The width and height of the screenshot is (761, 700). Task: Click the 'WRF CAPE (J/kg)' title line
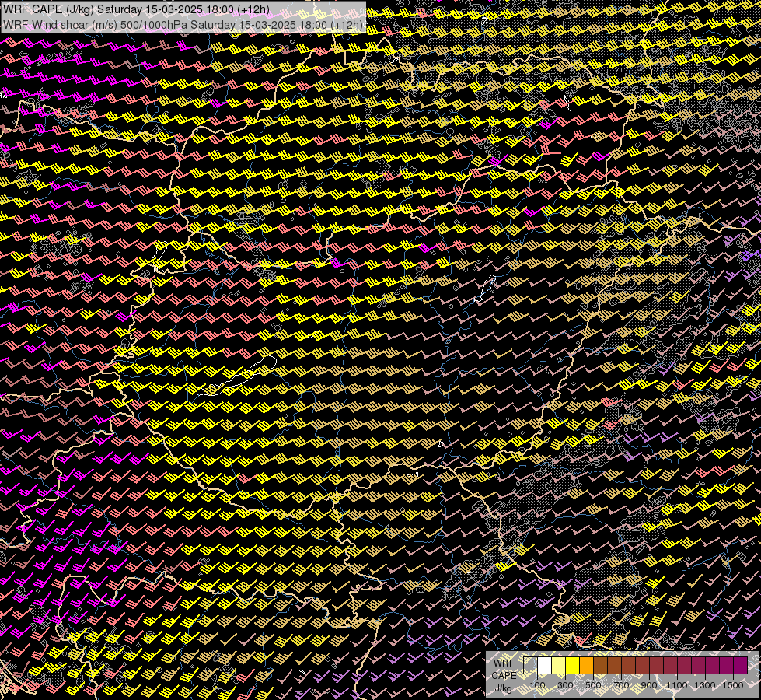click(136, 9)
